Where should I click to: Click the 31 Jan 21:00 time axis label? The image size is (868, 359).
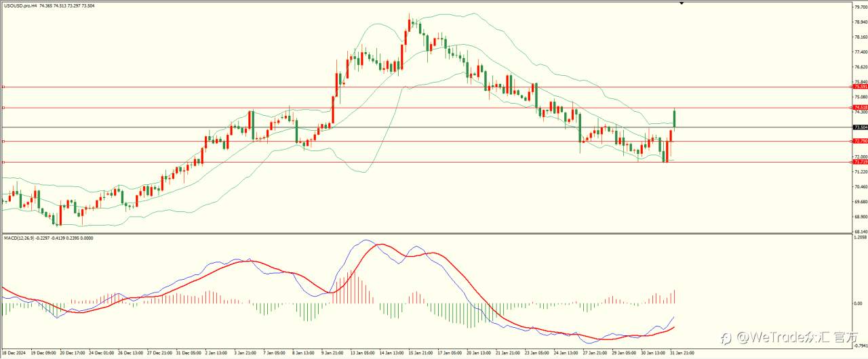[681, 353]
